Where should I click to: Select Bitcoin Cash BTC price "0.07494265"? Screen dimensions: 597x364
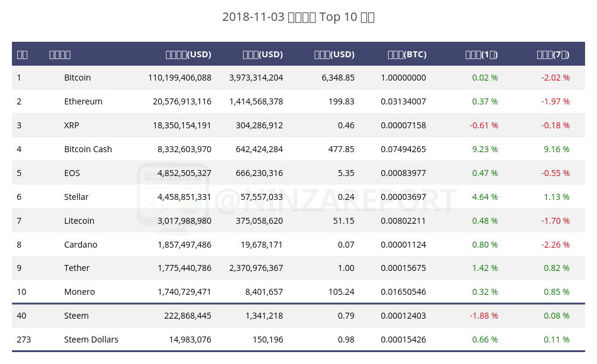click(403, 149)
